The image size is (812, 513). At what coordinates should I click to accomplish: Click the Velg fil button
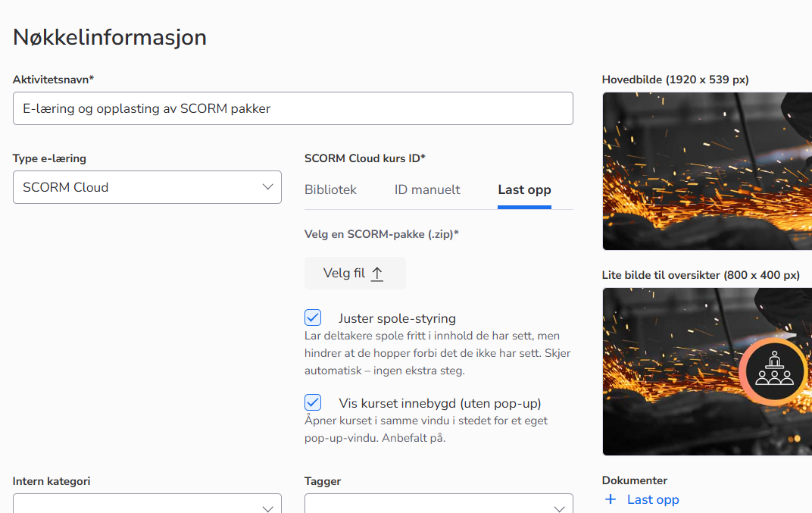pos(354,273)
